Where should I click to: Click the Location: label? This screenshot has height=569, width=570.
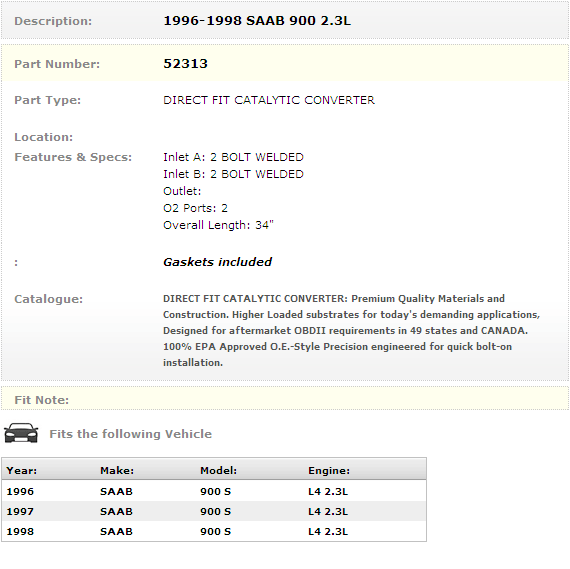click(x=44, y=137)
